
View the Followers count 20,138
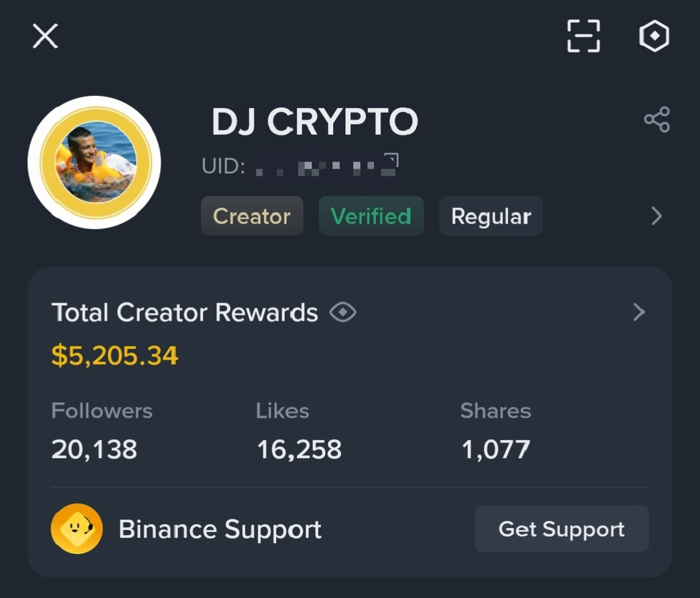(x=94, y=450)
